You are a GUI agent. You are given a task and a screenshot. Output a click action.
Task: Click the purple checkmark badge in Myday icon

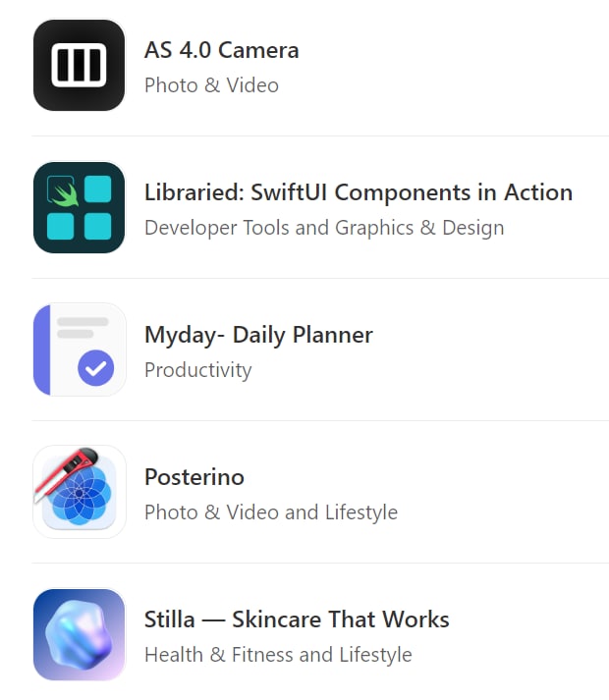95,369
